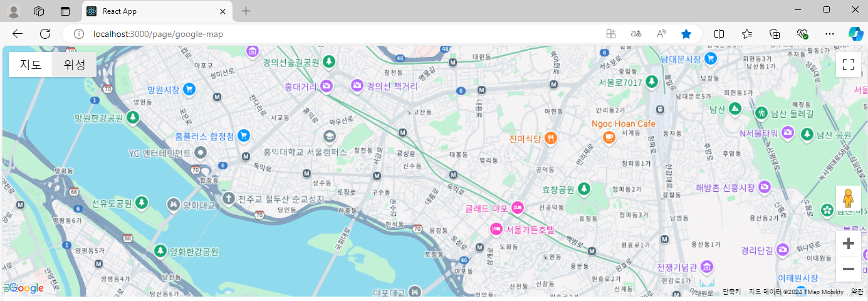The height and width of the screenshot is (301, 868).
Task: Select the 남대문시장 shopping marker
Action: tap(710, 59)
